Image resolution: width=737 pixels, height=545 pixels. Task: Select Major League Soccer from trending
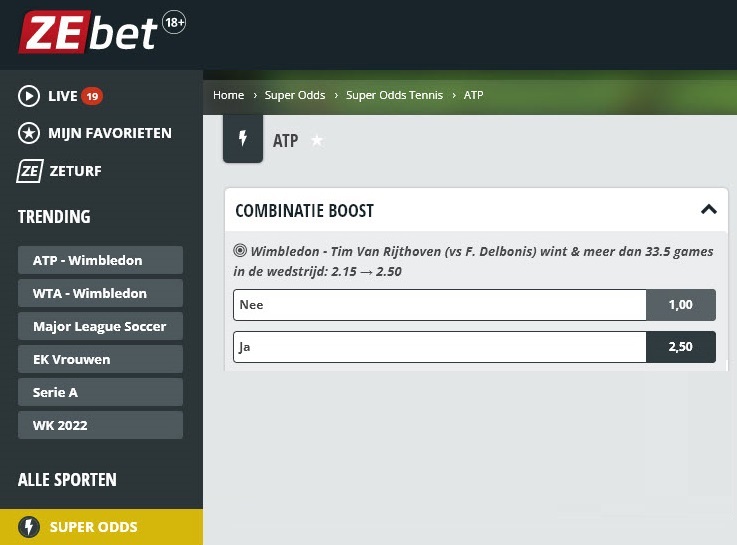100,326
